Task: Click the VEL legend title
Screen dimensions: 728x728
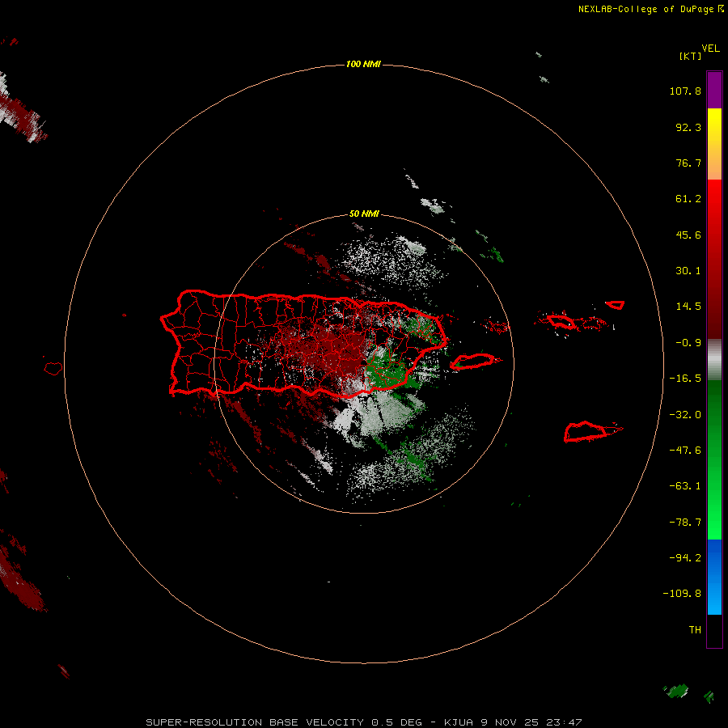Action: [710, 49]
